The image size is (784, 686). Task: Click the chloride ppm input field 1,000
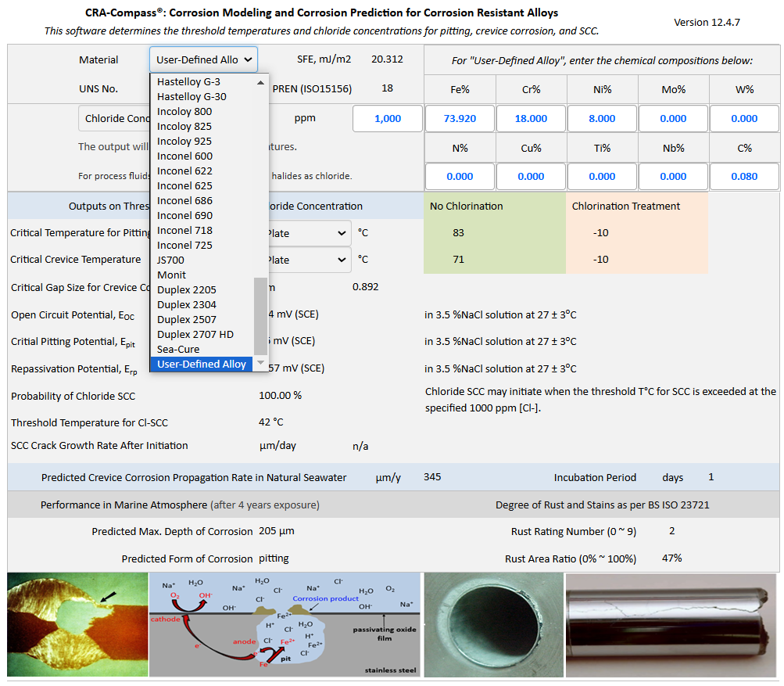(x=388, y=119)
